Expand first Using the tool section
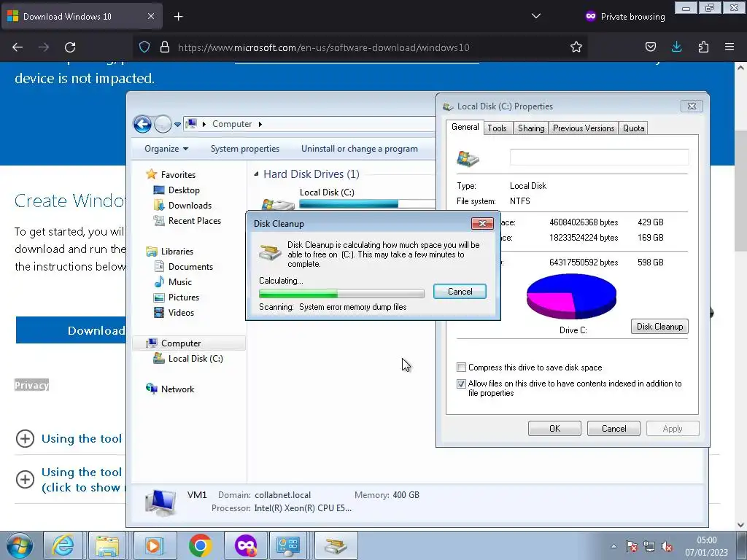Image resolution: width=747 pixels, height=560 pixels. [x=26, y=438]
